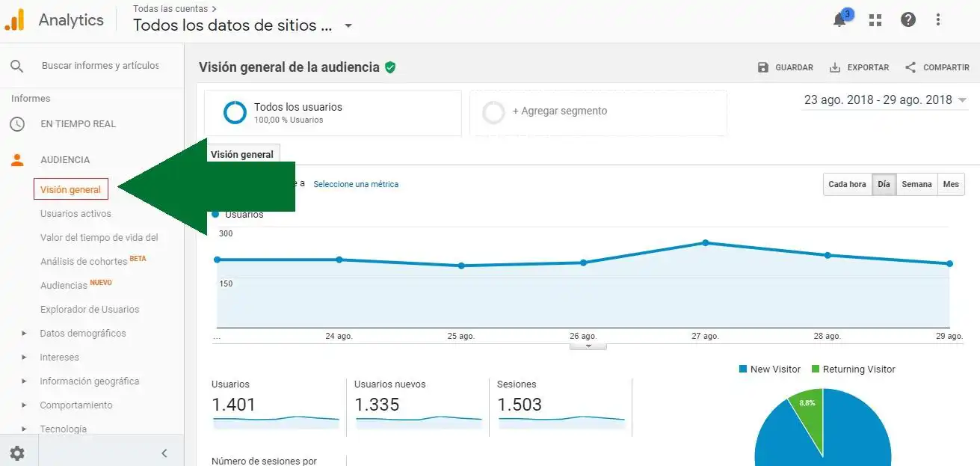This screenshot has width=980, height=466.
Task: Collapse the sidebar with the chevron
Action: click(x=163, y=453)
